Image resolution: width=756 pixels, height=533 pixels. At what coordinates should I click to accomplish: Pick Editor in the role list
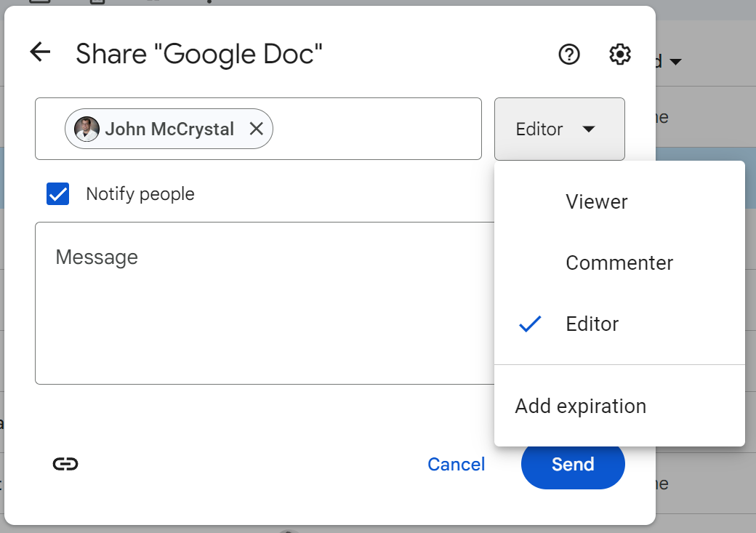click(592, 324)
